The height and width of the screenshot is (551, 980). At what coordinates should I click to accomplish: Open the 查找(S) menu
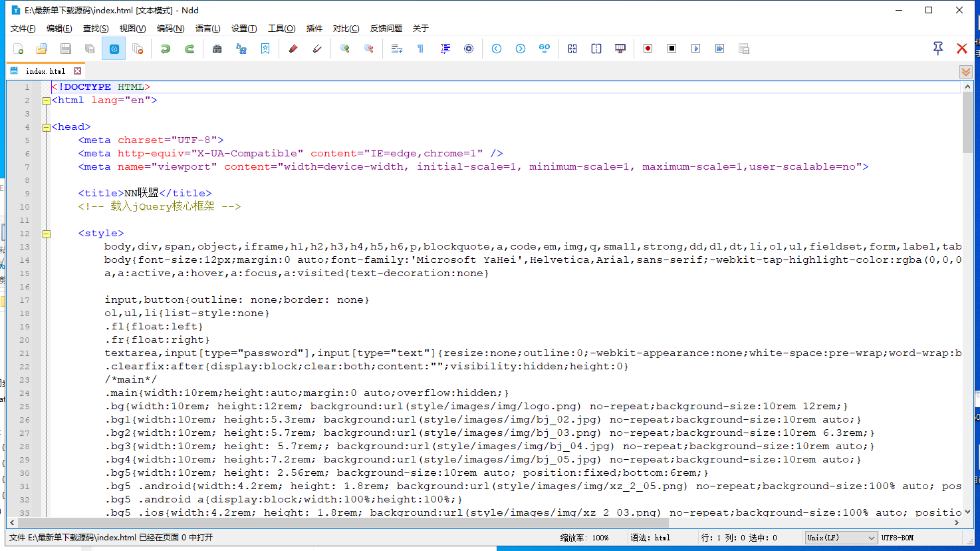coord(96,28)
